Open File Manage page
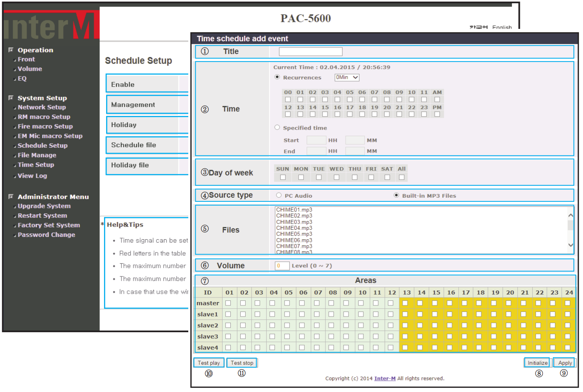Image resolution: width=583 pixels, height=392 pixels. pos(37,155)
